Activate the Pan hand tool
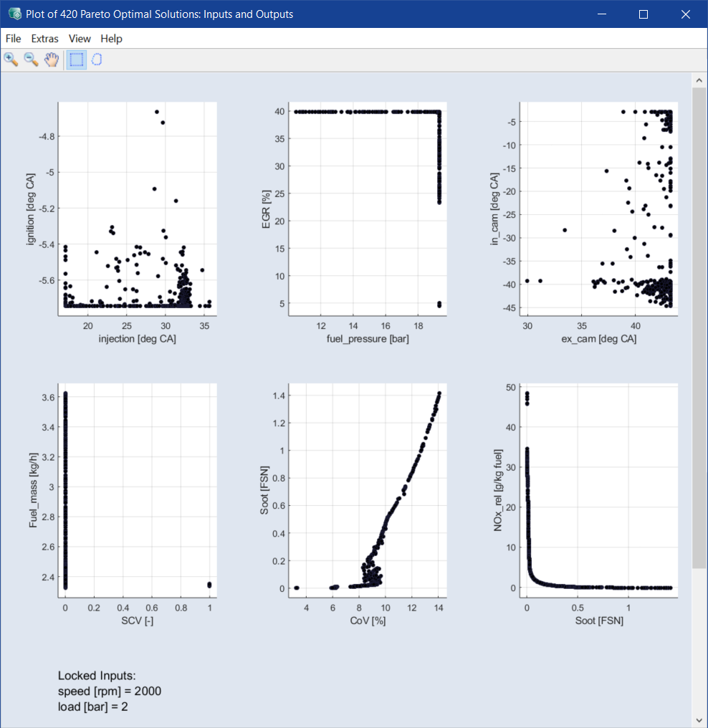708x728 pixels. click(51, 59)
